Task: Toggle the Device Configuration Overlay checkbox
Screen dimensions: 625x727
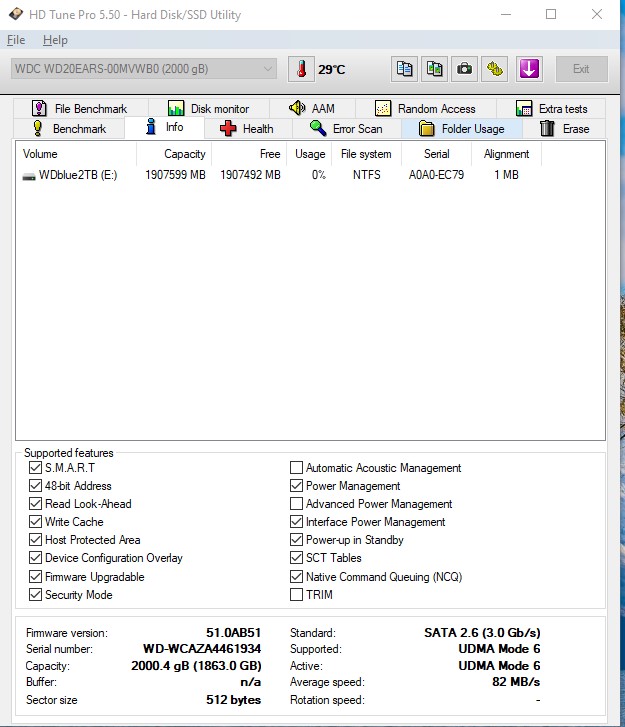Action: click(35, 558)
